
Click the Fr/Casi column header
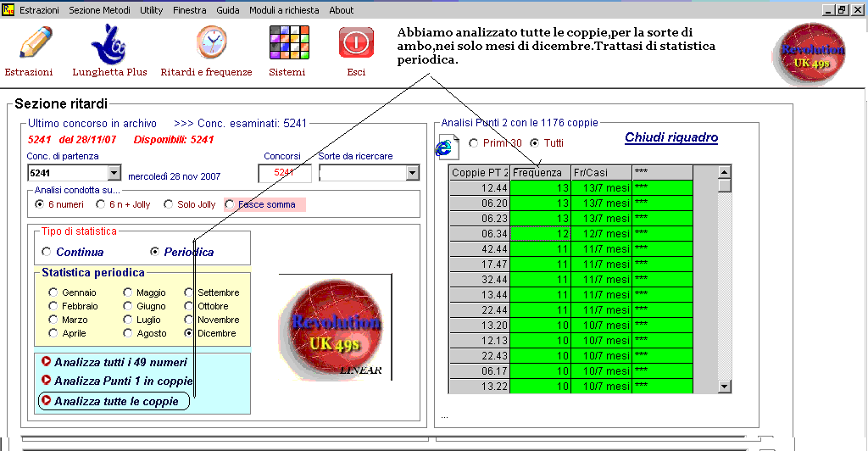click(x=601, y=173)
